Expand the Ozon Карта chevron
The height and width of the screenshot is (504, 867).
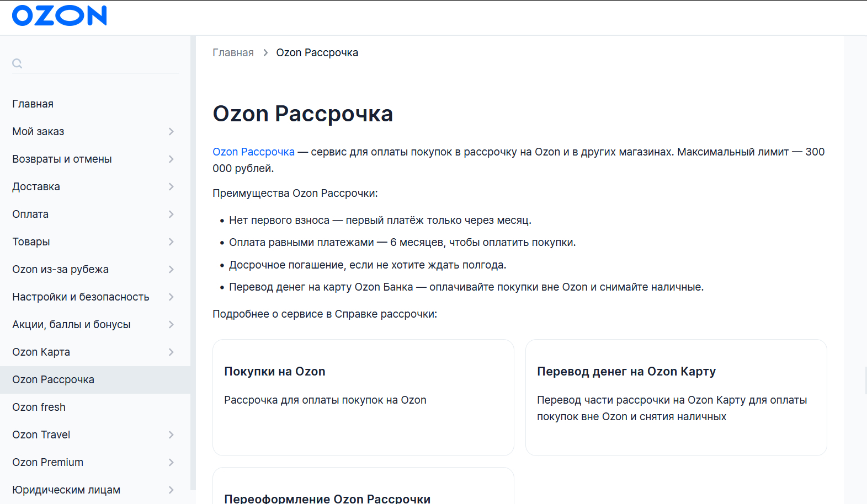171,352
